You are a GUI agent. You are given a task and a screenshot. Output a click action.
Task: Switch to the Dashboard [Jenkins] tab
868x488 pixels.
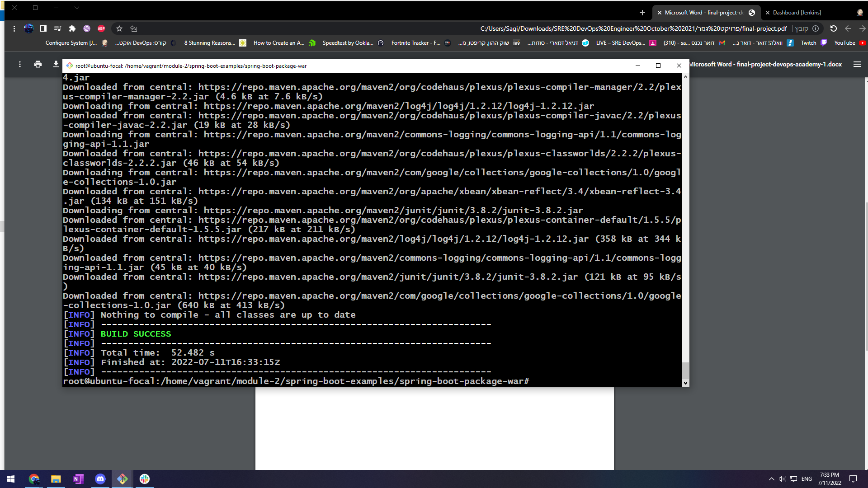[797, 13]
